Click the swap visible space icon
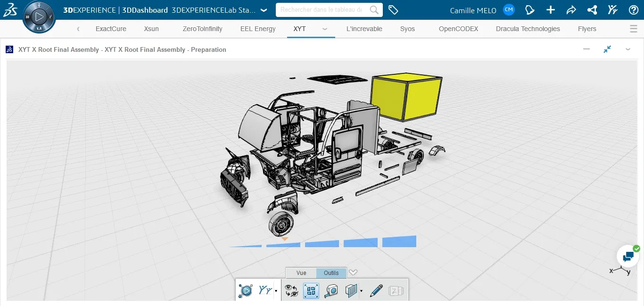644x306 pixels. 291,290
